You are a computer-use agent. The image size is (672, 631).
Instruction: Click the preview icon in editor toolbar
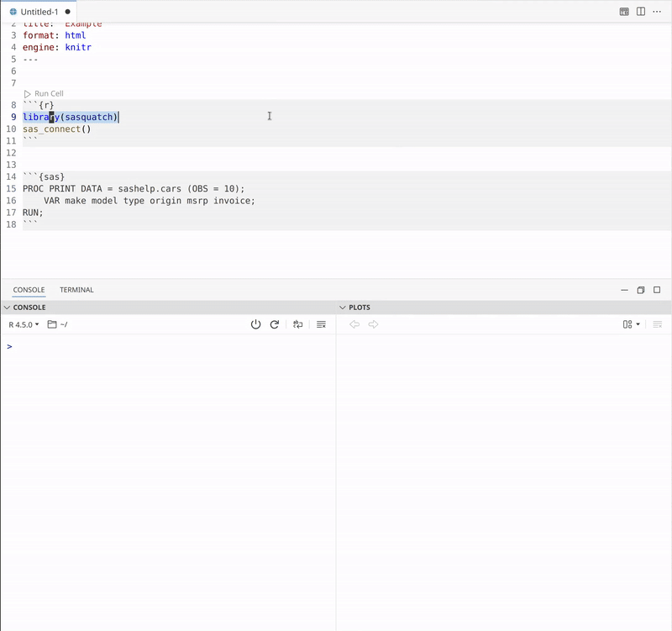pos(624,12)
